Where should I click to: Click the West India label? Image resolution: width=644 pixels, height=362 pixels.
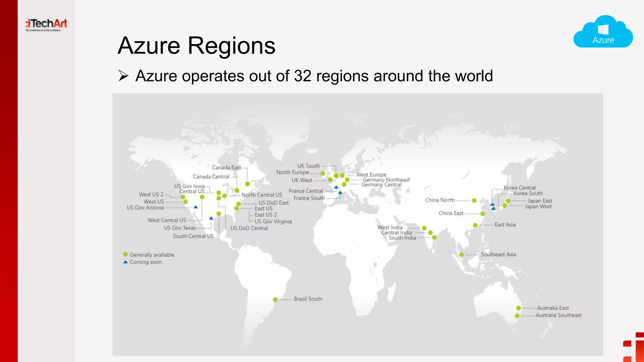tap(390, 228)
